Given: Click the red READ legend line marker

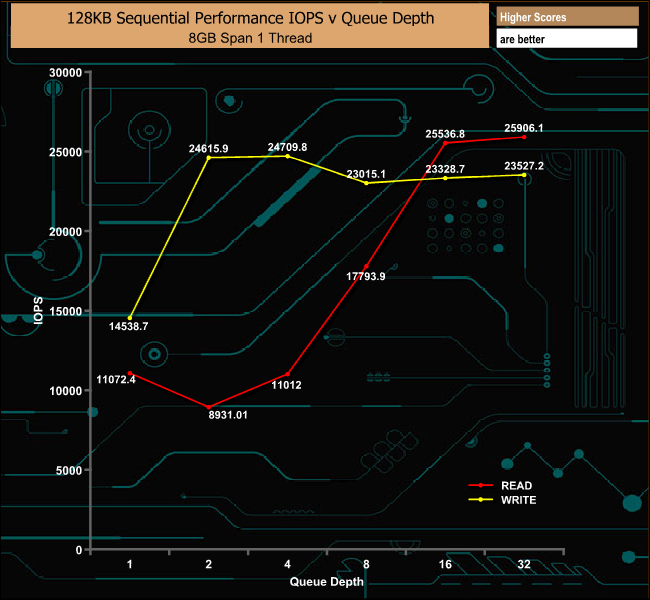Looking at the screenshot, I should point(481,485).
